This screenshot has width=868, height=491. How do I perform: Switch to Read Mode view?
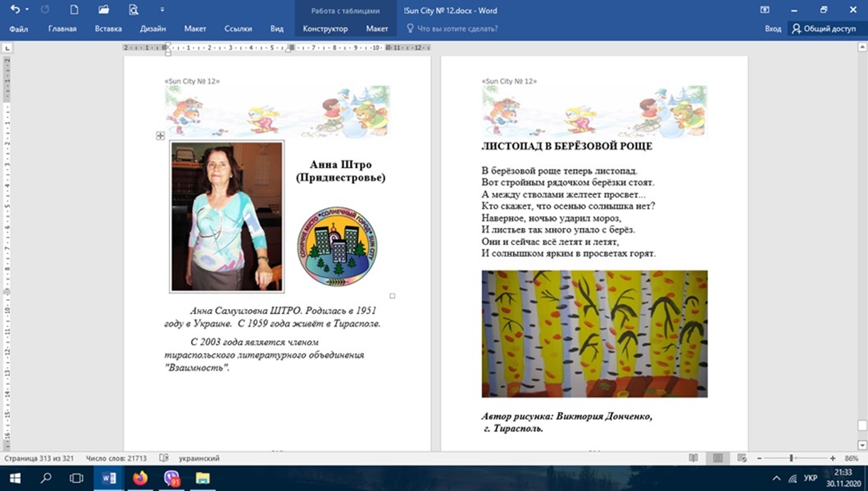click(x=693, y=458)
